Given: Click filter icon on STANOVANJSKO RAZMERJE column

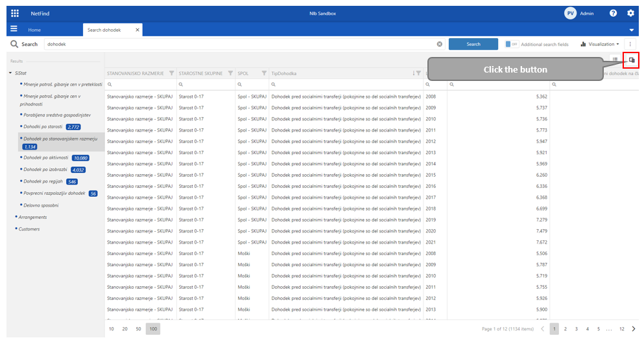Looking at the screenshot, I should pyautogui.click(x=171, y=73).
